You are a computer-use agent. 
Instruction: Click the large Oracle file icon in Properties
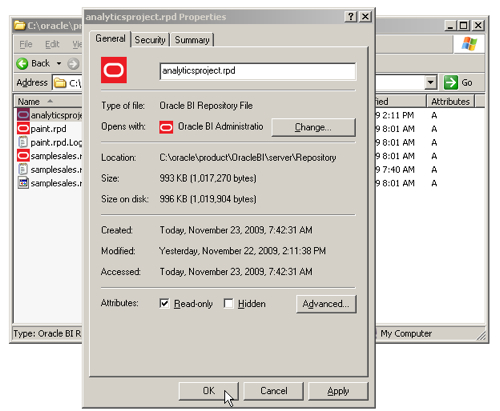pyautogui.click(x=114, y=70)
